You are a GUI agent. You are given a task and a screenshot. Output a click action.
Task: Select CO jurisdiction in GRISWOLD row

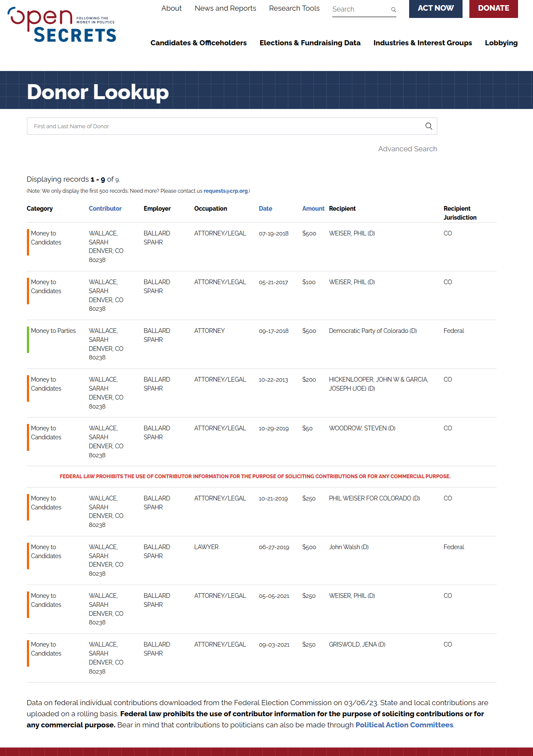448,644
